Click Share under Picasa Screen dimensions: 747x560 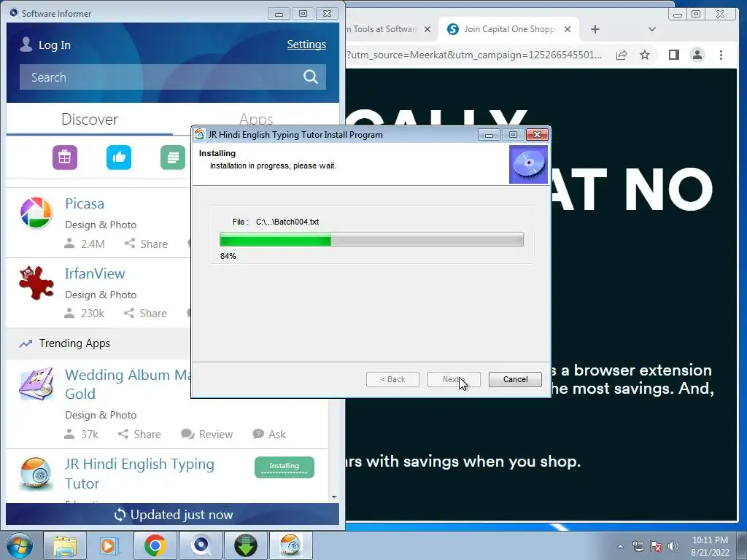(146, 244)
